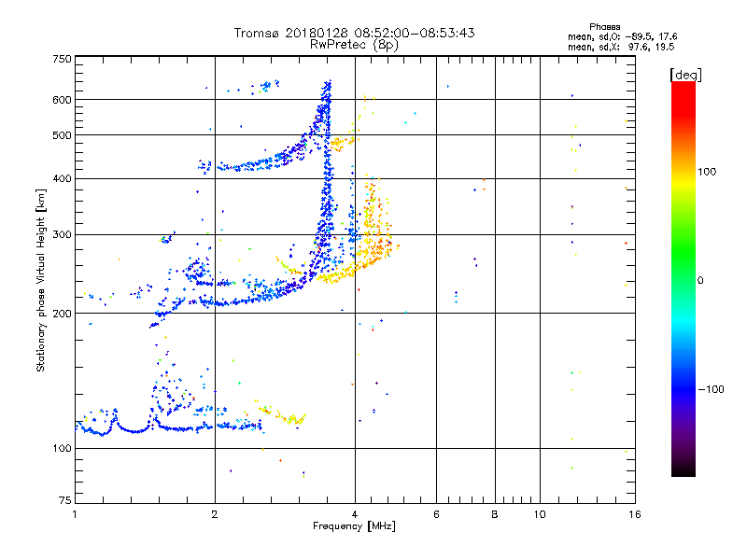This screenshot has height=560, width=747.
Task: Click the frequency axis tick label "6"
Action: point(436,514)
